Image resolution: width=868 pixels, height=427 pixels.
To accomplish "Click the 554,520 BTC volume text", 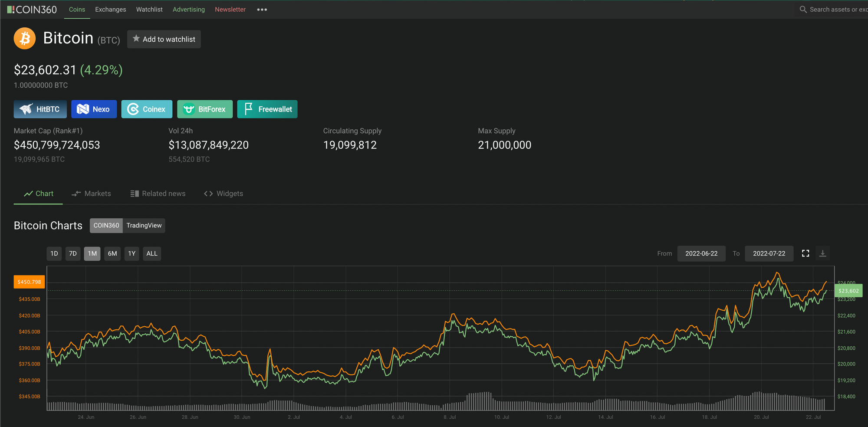I will tap(189, 159).
